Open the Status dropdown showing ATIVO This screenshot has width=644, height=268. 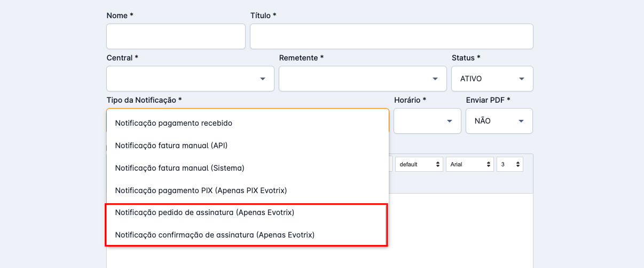pos(492,79)
